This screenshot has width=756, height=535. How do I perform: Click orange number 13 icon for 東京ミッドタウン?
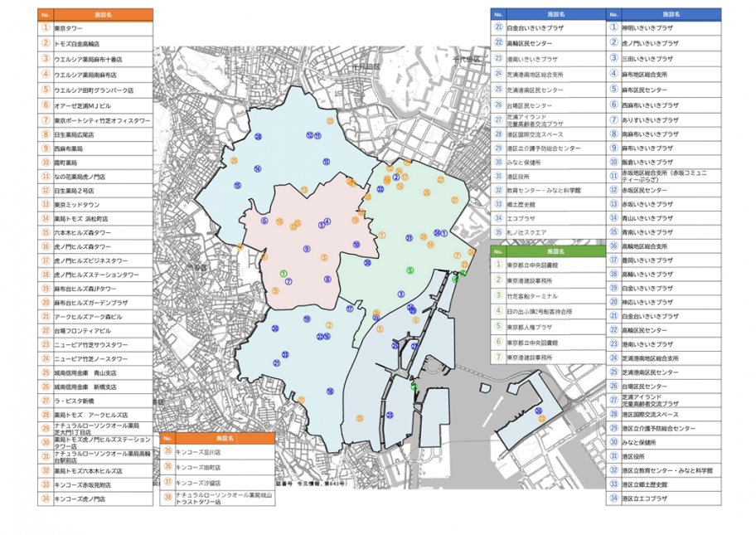46,205
